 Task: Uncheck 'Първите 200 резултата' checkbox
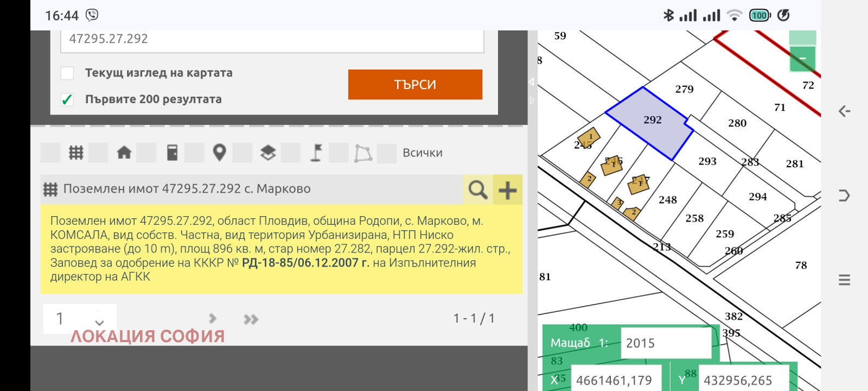[x=67, y=100]
